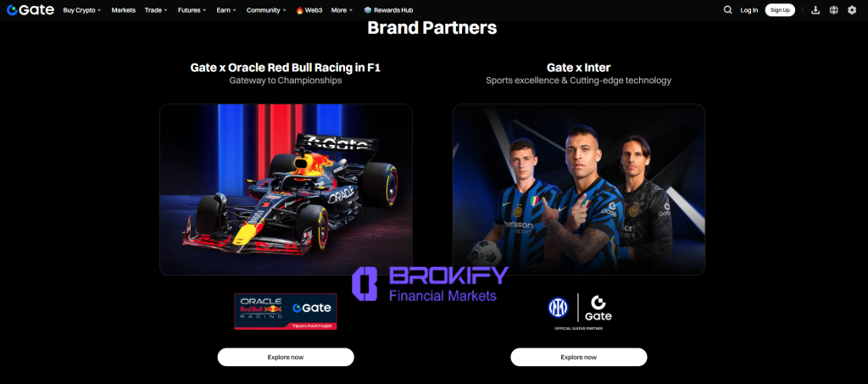Expand the Earn dropdown menu
This screenshot has width=868, height=384.
pyautogui.click(x=225, y=10)
